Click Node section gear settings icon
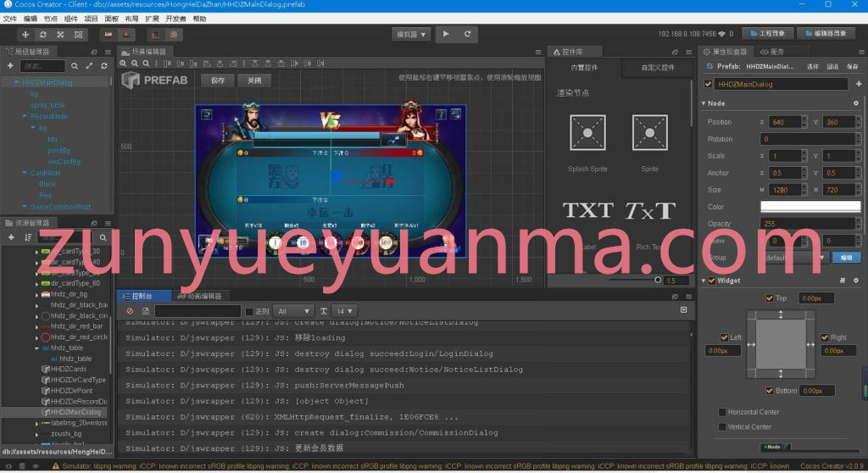Viewport: 868px width, 473px height. click(x=856, y=103)
